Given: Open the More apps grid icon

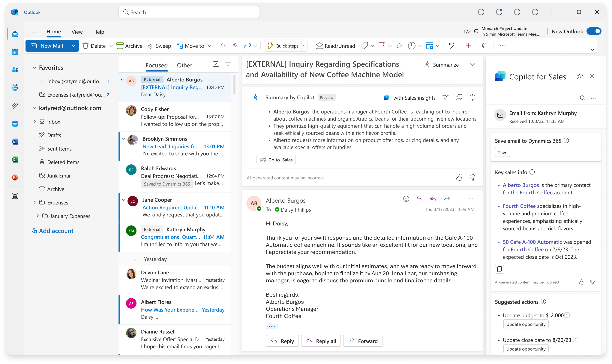Looking at the screenshot, I should pos(15,196).
